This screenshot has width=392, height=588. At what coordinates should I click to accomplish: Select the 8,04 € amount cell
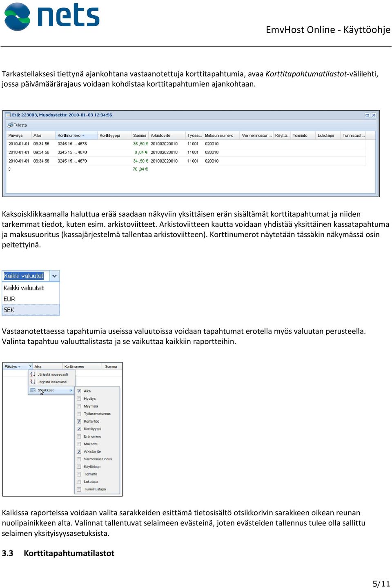pos(141,152)
